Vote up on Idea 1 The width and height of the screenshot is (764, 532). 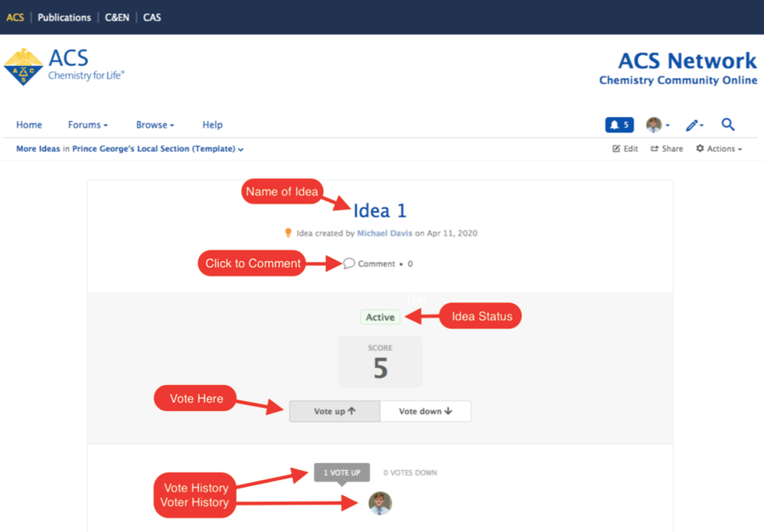(x=335, y=411)
